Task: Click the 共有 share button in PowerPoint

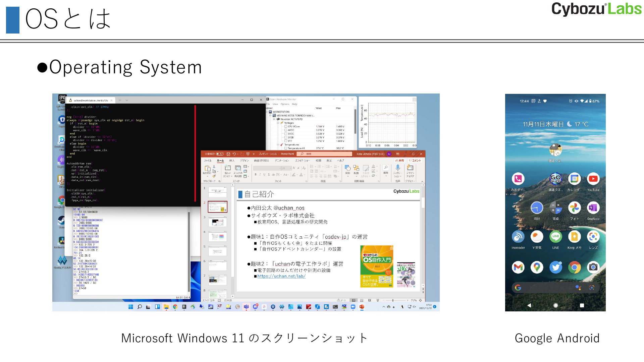Action: [x=399, y=161]
